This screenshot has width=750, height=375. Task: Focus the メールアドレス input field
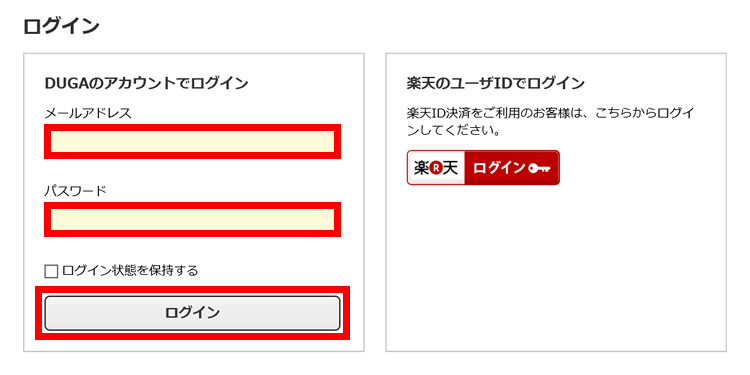click(x=192, y=142)
